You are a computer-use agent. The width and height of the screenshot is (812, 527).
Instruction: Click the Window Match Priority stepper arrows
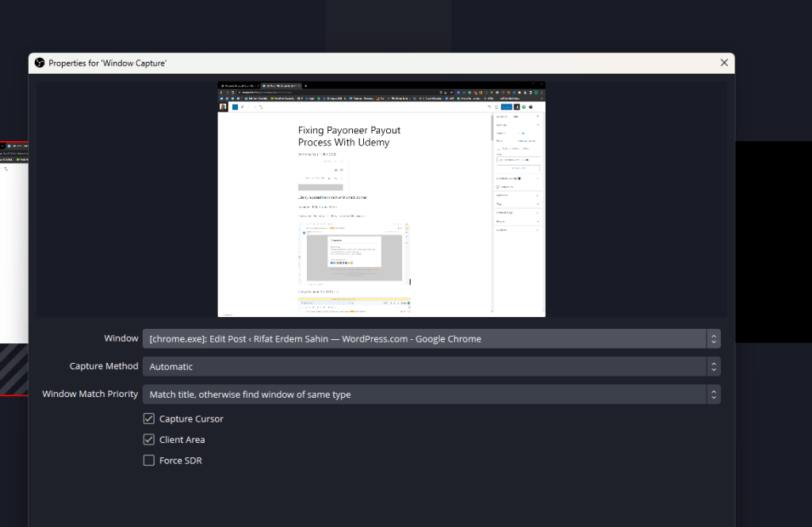714,395
